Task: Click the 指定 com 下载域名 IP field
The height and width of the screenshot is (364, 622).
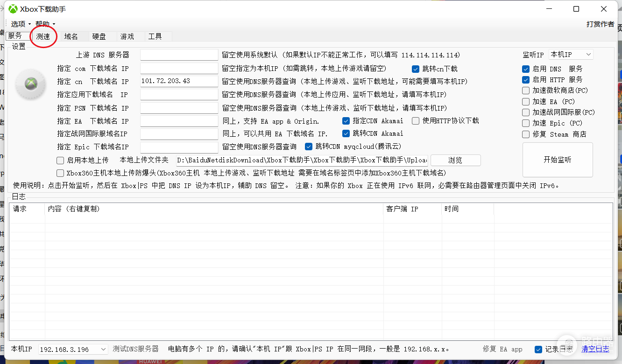Action: (x=179, y=68)
